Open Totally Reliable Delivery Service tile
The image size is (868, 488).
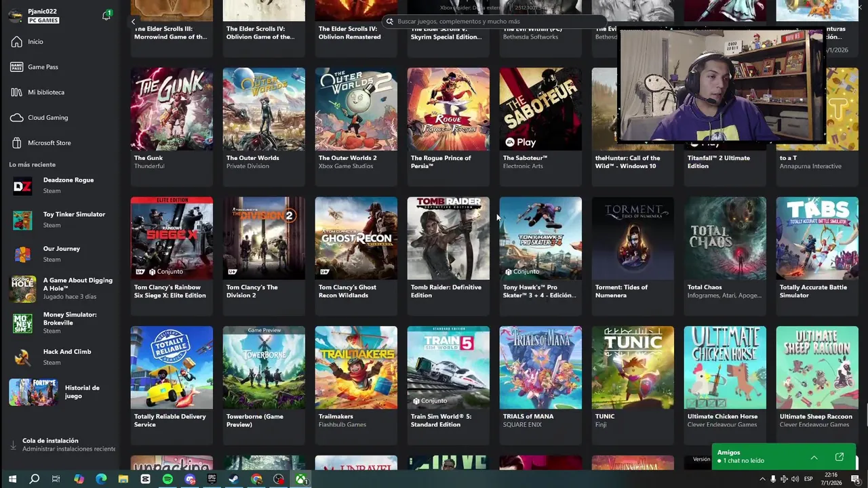172,385
